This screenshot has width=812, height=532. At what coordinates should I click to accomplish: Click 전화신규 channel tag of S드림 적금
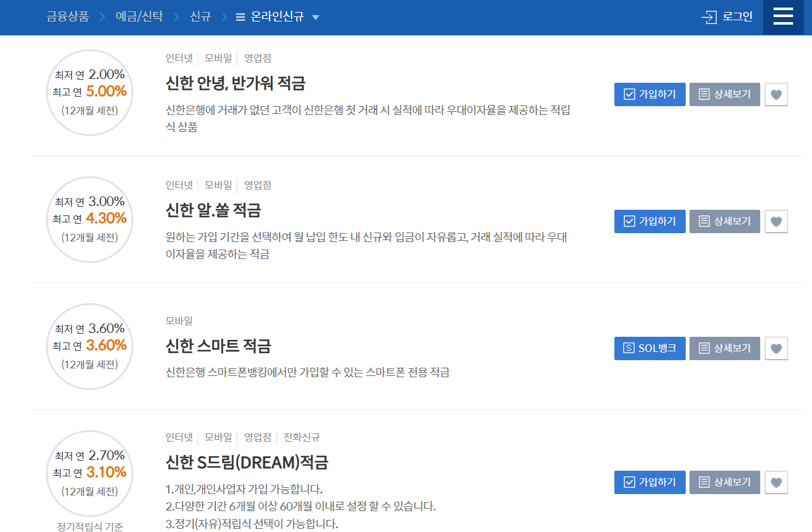coord(302,437)
